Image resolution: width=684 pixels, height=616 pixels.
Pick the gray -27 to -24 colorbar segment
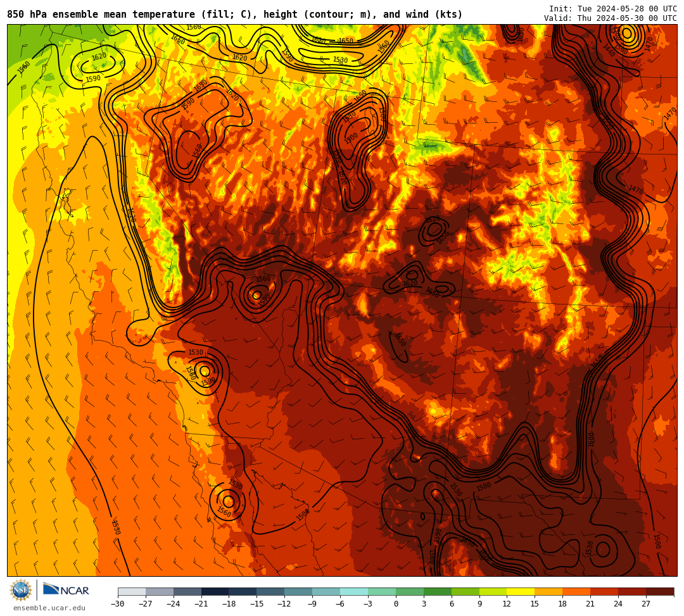(x=160, y=591)
